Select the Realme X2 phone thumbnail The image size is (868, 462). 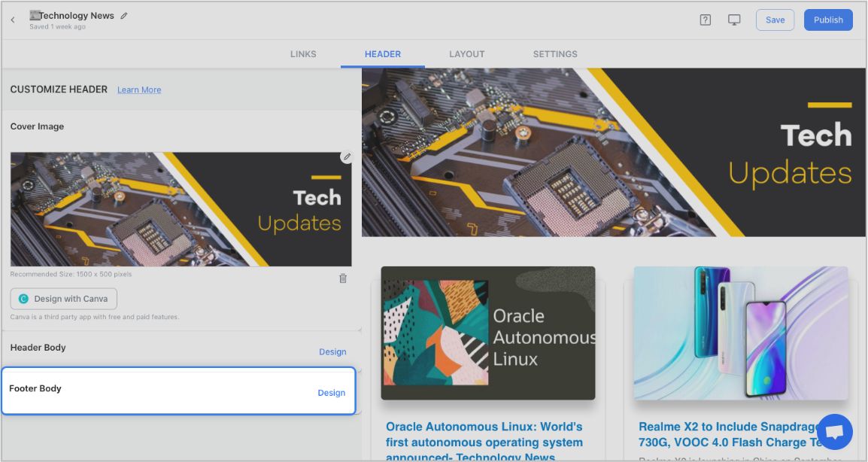740,333
